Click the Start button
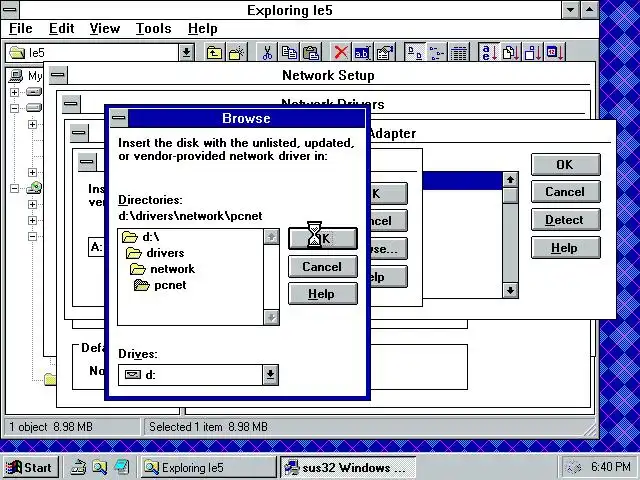This screenshot has width=640, height=480. 30,467
